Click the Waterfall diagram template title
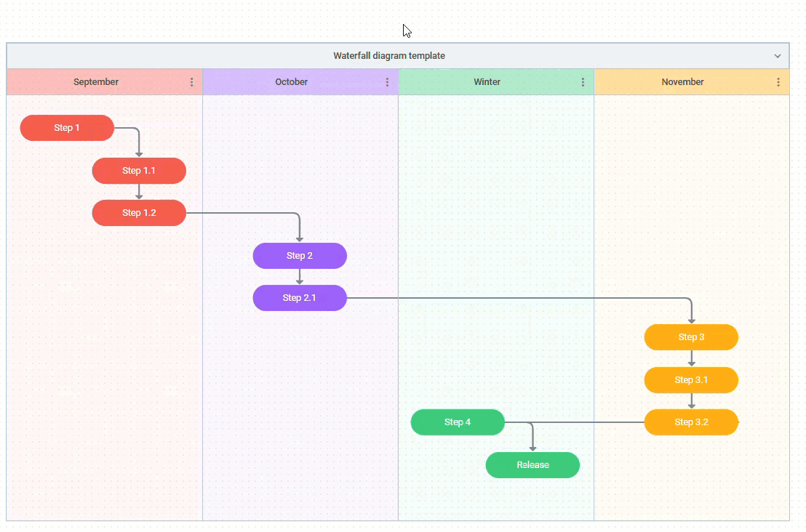Image resolution: width=806 pixels, height=532 pixels. [389, 56]
